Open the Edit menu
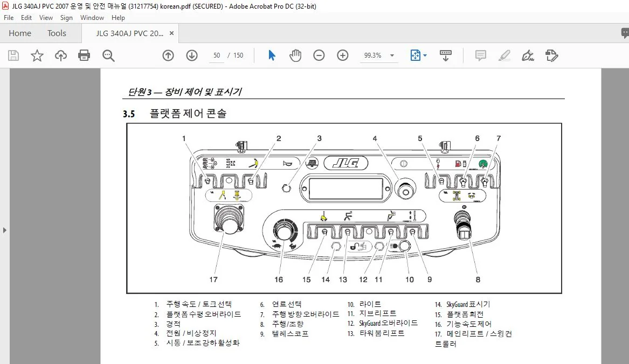 (26, 18)
